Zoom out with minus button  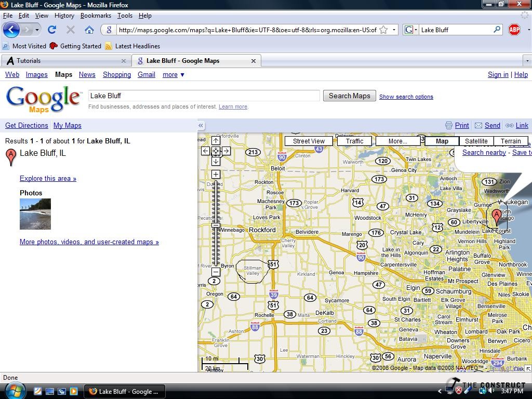(216, 272)
